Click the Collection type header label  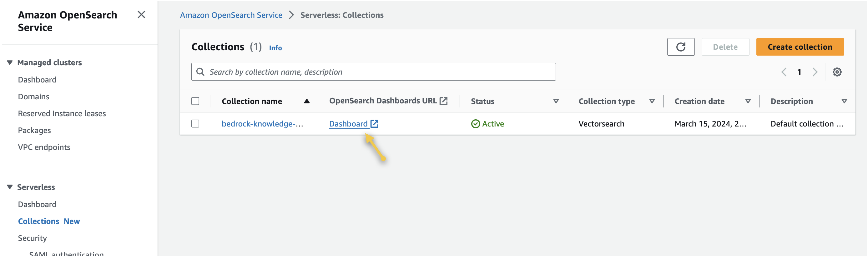[607, 101]
